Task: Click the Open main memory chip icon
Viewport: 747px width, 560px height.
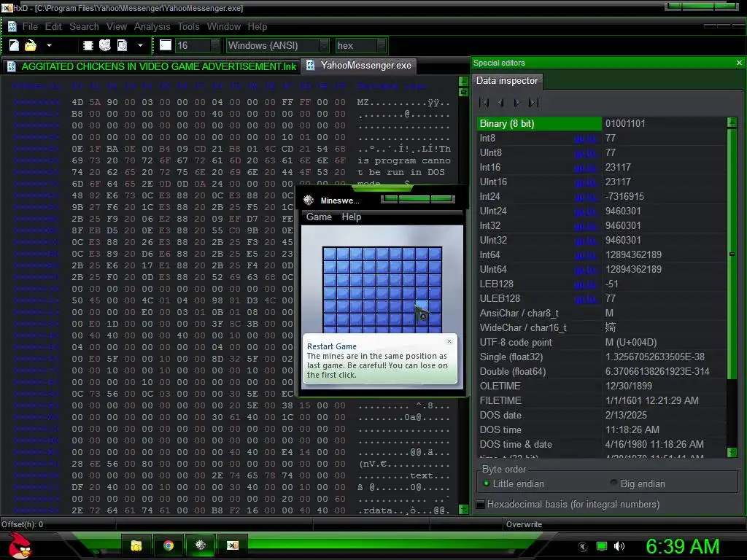Action: click(88, 45)
